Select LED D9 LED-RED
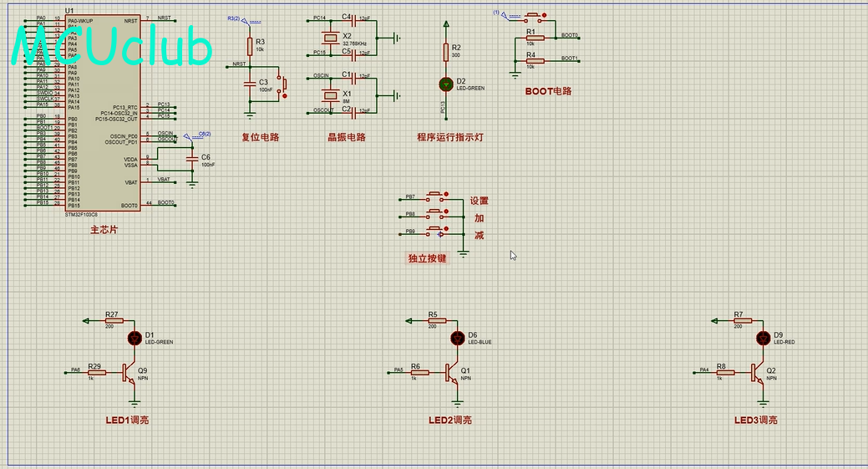The image size is (868, 469). coord(763,338)
